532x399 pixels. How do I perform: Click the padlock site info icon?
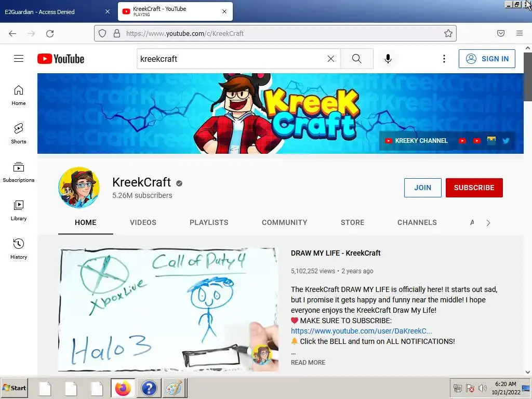tap(117, 33)
